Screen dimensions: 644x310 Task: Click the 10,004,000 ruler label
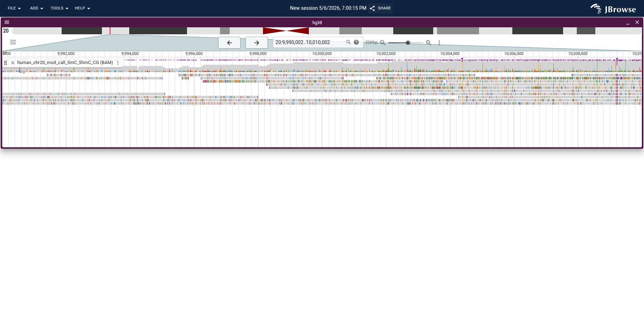click(450, 54)
